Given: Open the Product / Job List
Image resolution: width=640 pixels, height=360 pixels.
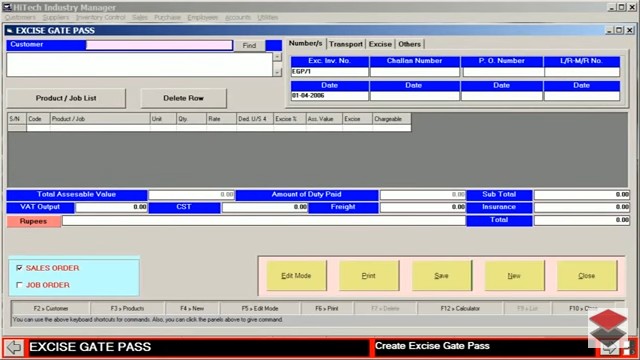Looking at the screenshot, I should tap(66, 98).
